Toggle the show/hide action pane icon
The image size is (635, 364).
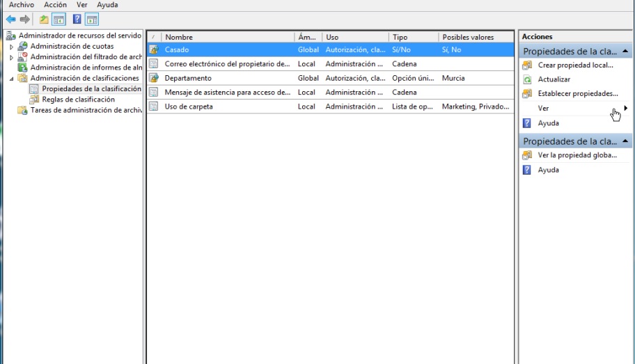click(x=92, y=19)
